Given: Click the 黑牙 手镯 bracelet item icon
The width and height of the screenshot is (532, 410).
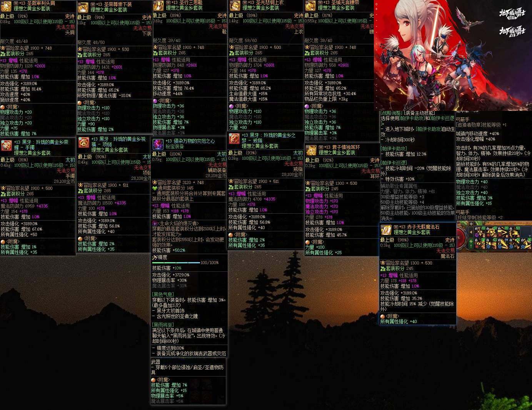Looking at the screenshot, I should [x=7, y=146].
